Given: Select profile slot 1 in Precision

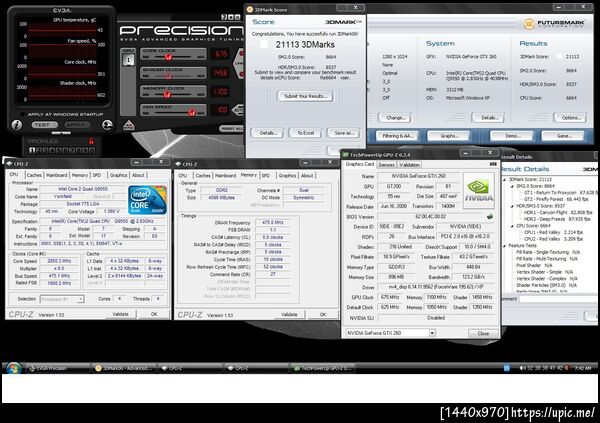Looking at the screenshot, I should (x=32, y=150).
